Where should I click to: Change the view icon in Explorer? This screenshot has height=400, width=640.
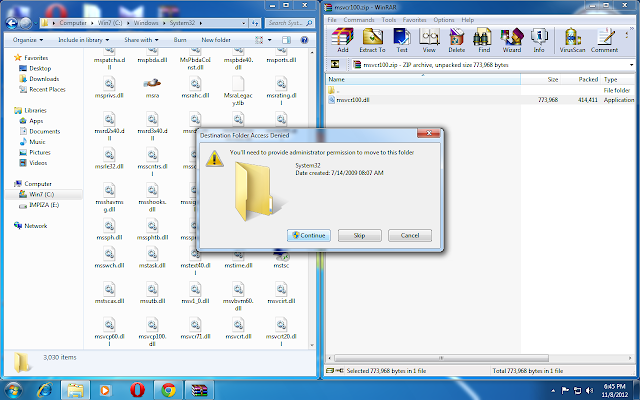(x=259, y=40)
